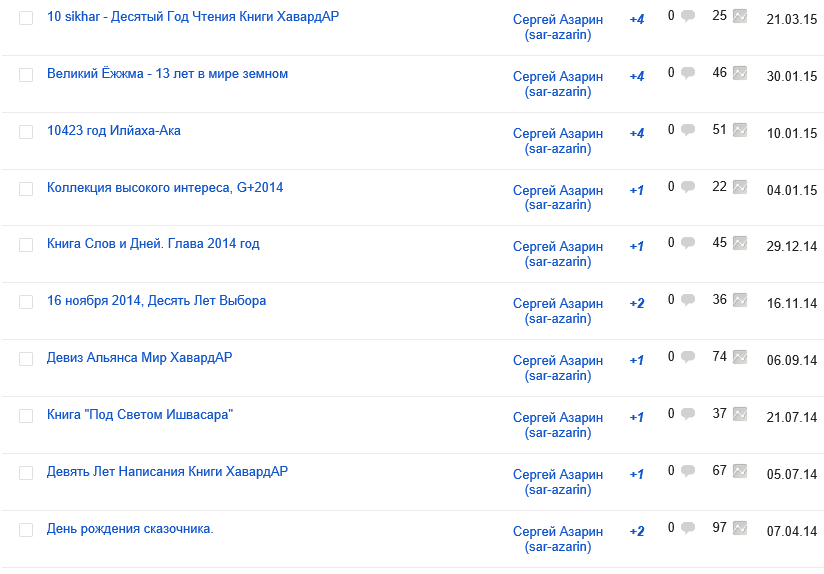Click comment bubble icon in '10 sikhar' row

point(688,16)
